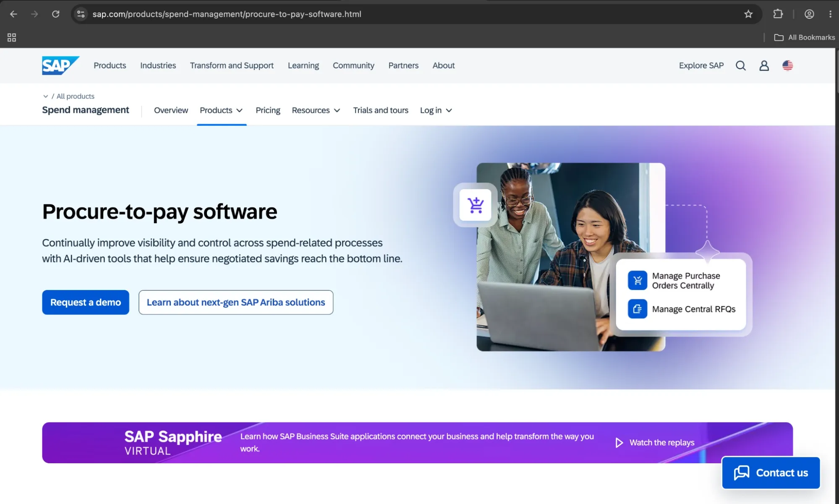Open the Contact us chat button
This screenshot has width=839, height=504.
[771, 473]
